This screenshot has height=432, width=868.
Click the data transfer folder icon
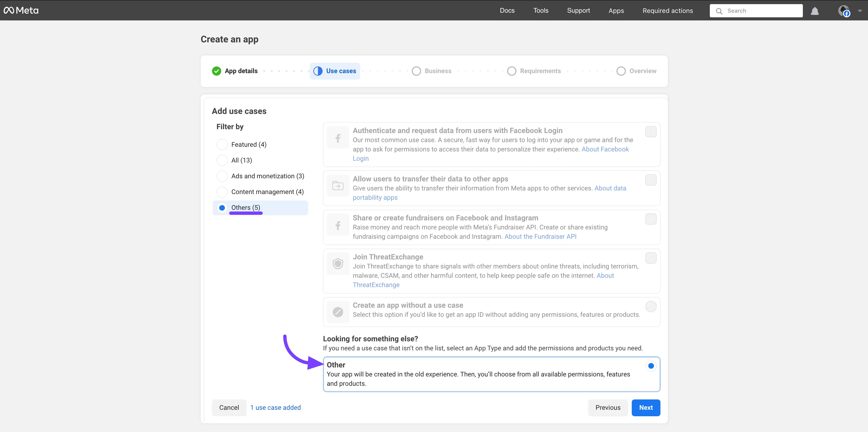pyautogui.click(x=338, y=186)
